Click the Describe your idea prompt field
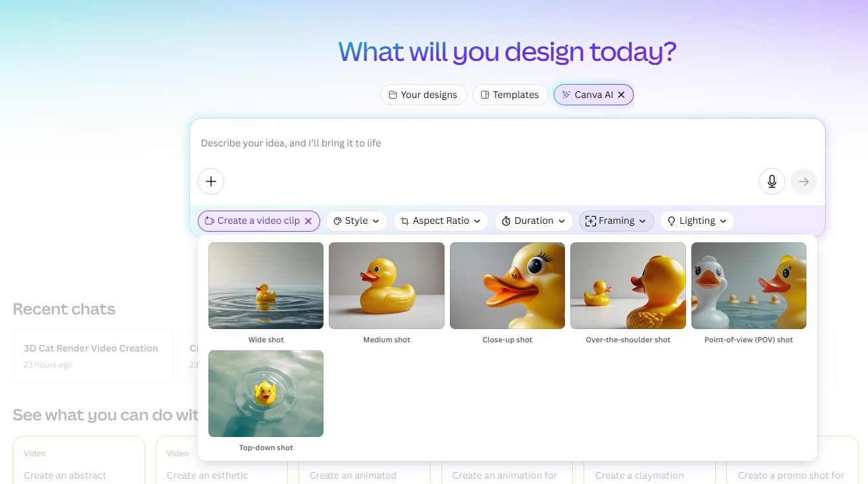The height and width of the screenshot is (484, 868). click(507, 143)
